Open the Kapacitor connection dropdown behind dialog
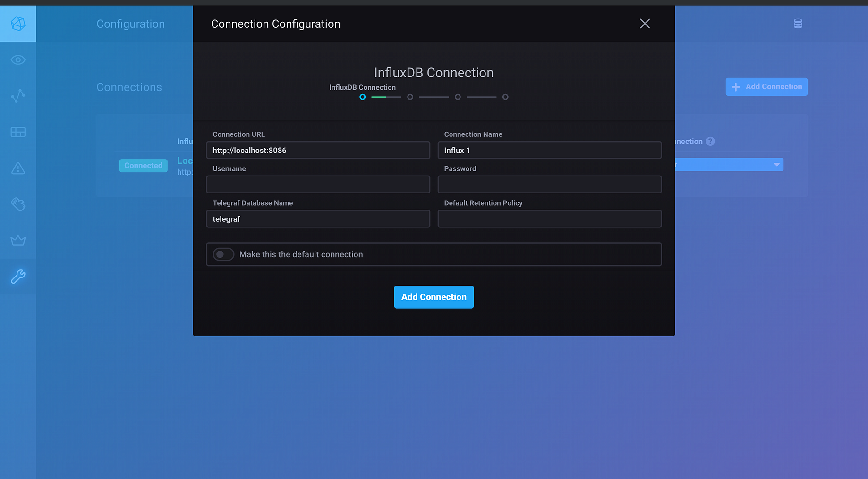 click(730, 165)
